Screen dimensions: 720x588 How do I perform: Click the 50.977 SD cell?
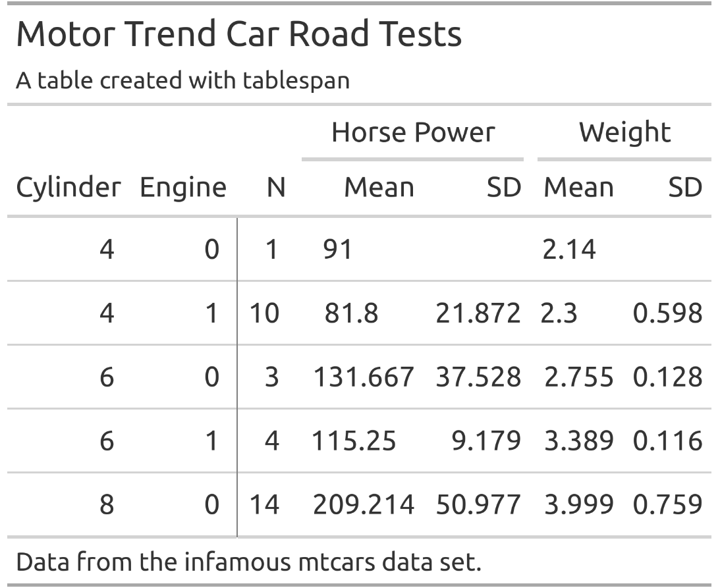tap(478, 504)
